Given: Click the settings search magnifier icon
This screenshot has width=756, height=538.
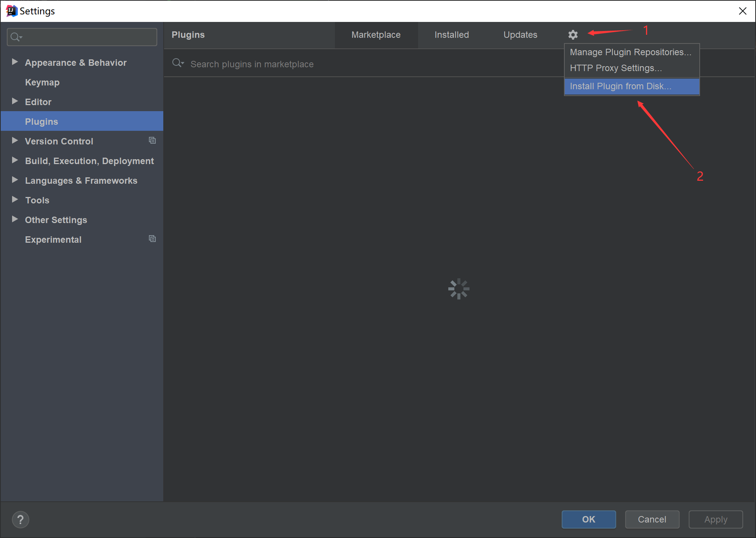Looking at the screenshot, I should (16, 37).
